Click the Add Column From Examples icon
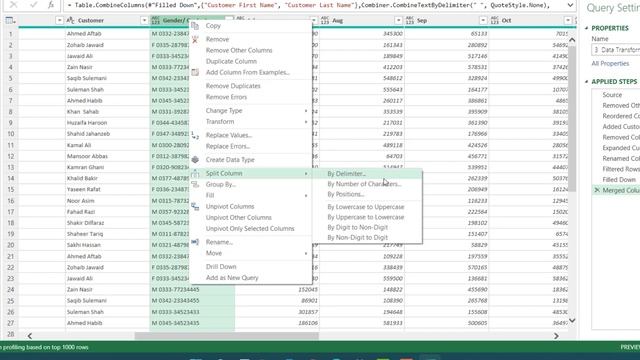The width and height of the screenshot is (640, 360). point(195,72)
